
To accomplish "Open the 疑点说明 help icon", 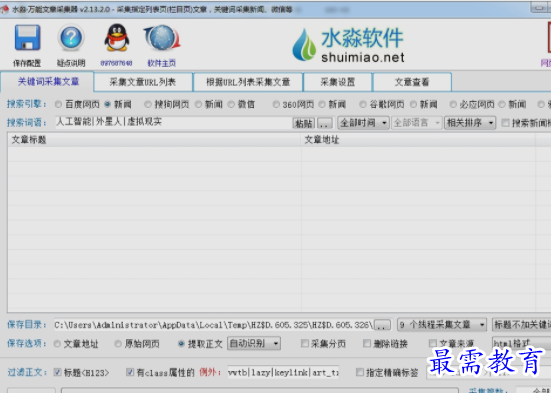I will [x=71, y=38].
